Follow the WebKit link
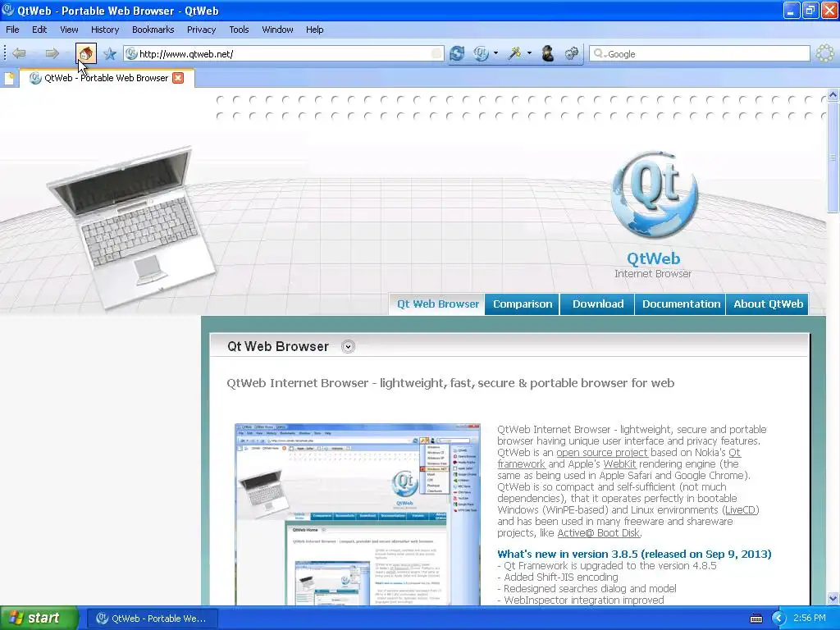 pos(619,464)
